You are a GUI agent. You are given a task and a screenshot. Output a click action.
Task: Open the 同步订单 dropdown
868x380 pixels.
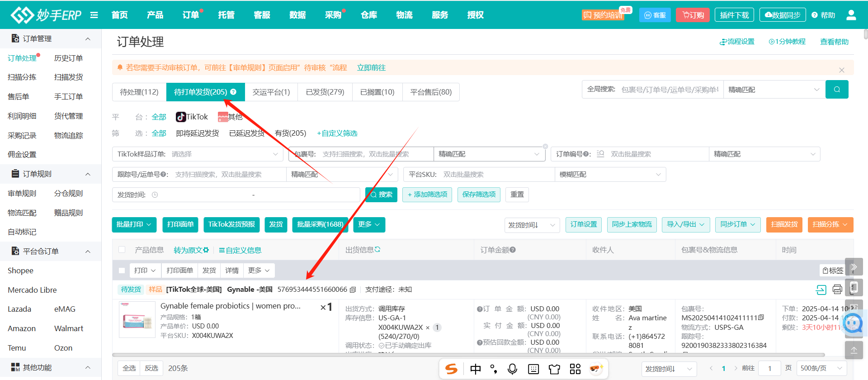[x=738, y=224]
